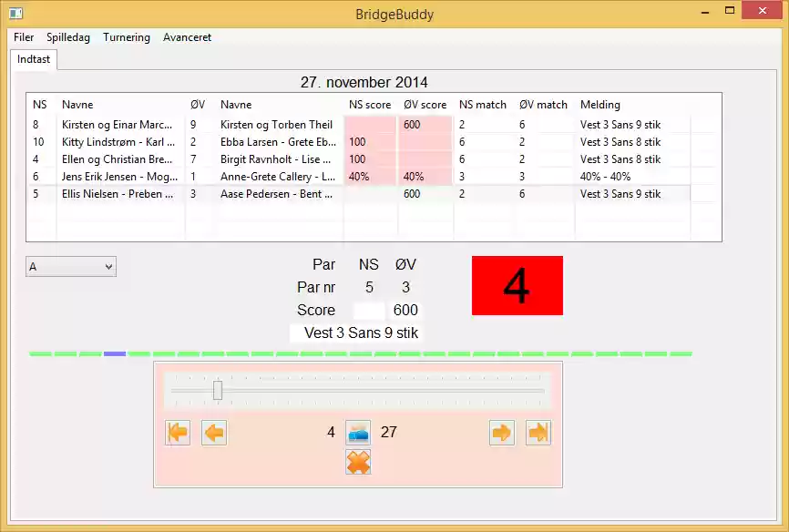Screen dimensions: 789x532
Task: Click the empty NS Score input field
Action: pyautogui.click(x=368, y=310)
